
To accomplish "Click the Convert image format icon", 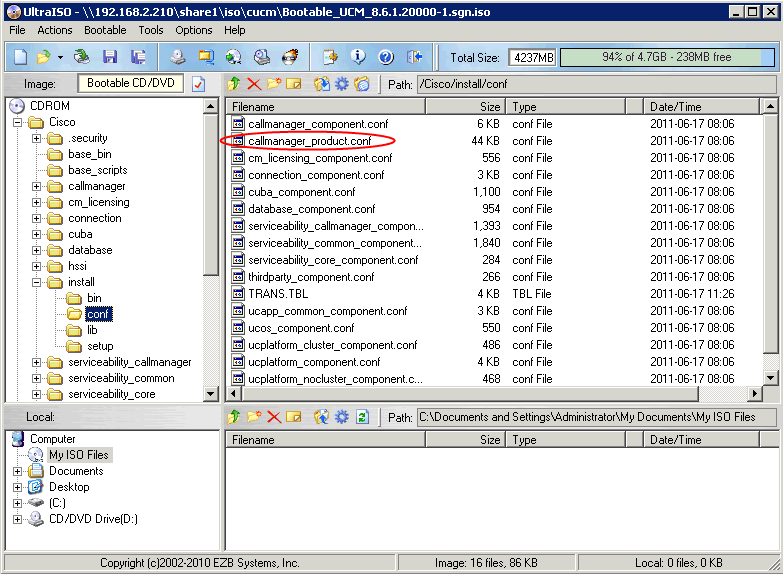I will point(206,57).
